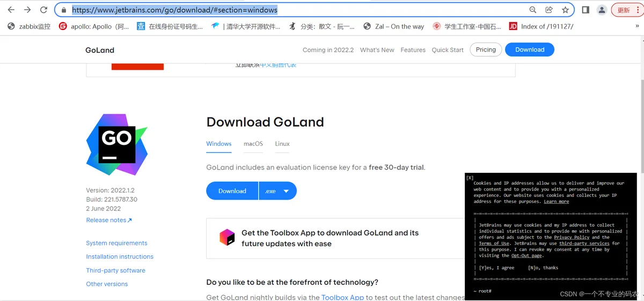Click the 中文销售代表 link
The height and width of the screenshot is (301, 644).
coord(278,65)
